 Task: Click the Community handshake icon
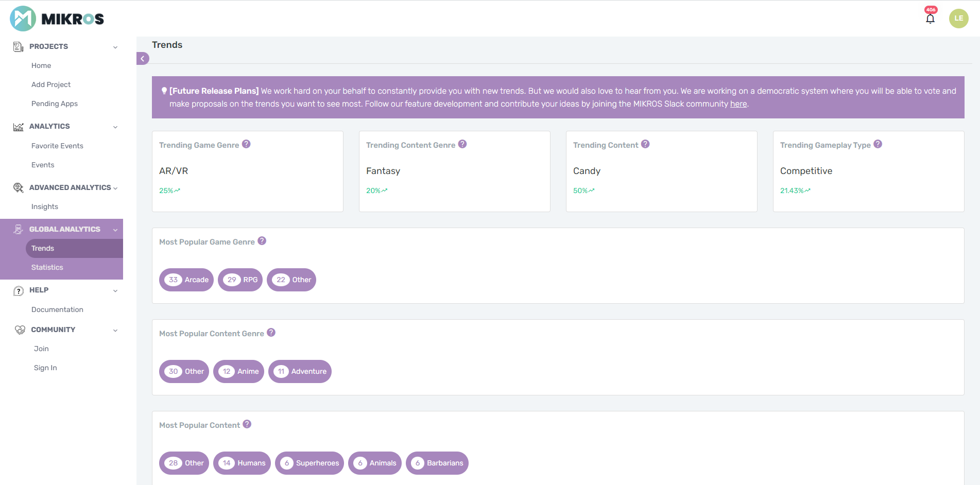click(x=20, y=330)
